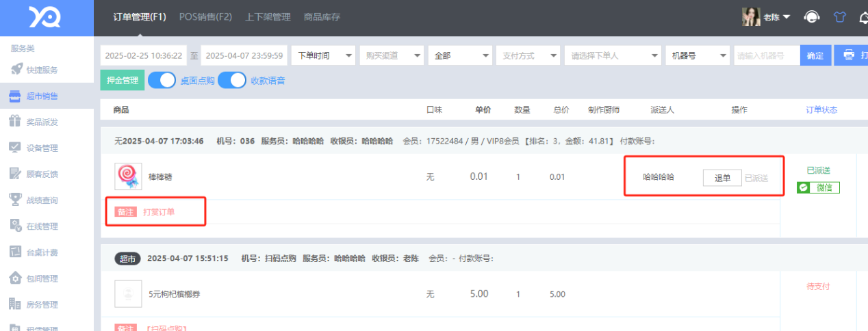
Task: Click the printer button at the right edge
Action: pyautogui.click(x=851, y=55)
